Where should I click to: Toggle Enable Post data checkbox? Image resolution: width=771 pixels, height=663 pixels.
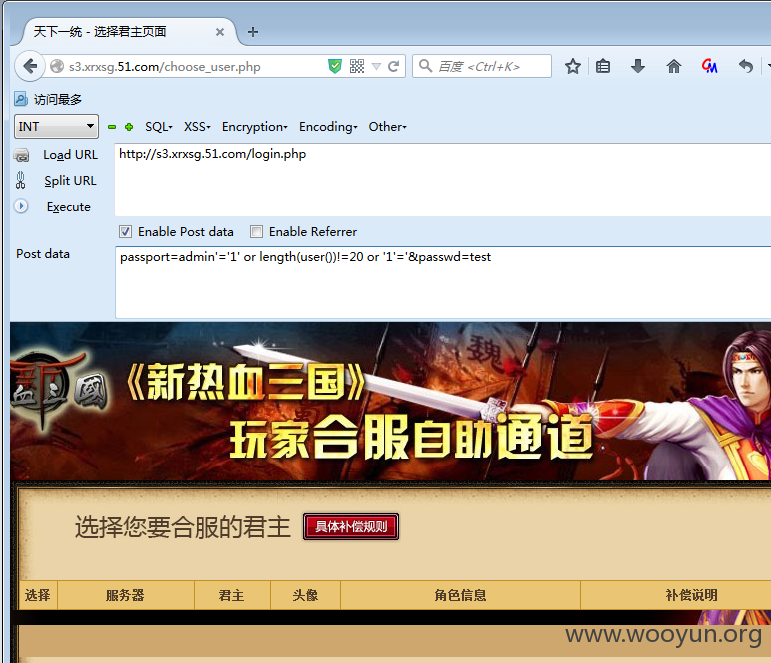[x=125, y=231]
